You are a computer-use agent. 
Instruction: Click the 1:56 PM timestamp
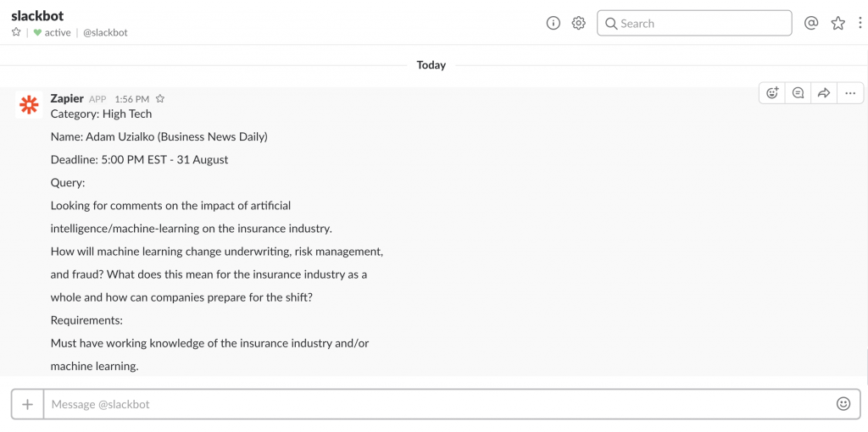pos(131,99)
